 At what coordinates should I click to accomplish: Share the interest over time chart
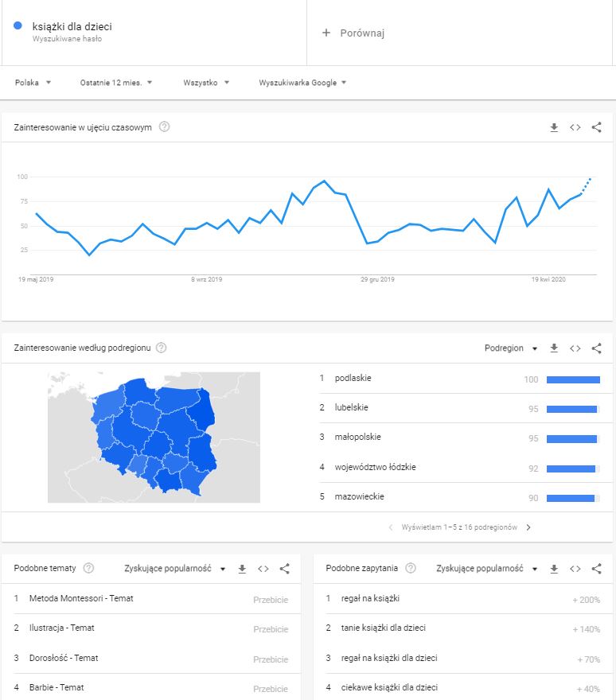(597, 127)
